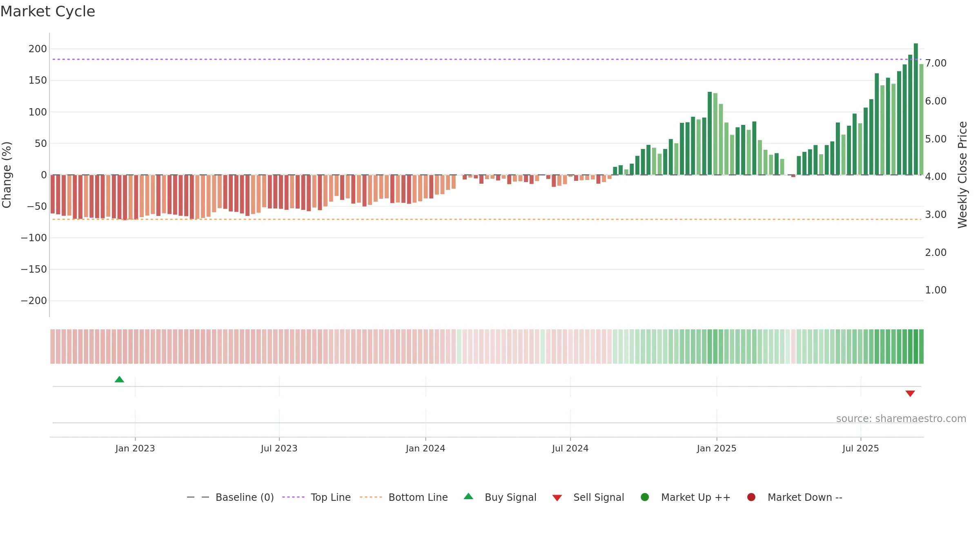Screen dimensions: 980x551
Task: Toggle Market Up ++ legend entry
Action: click(685, 497)
